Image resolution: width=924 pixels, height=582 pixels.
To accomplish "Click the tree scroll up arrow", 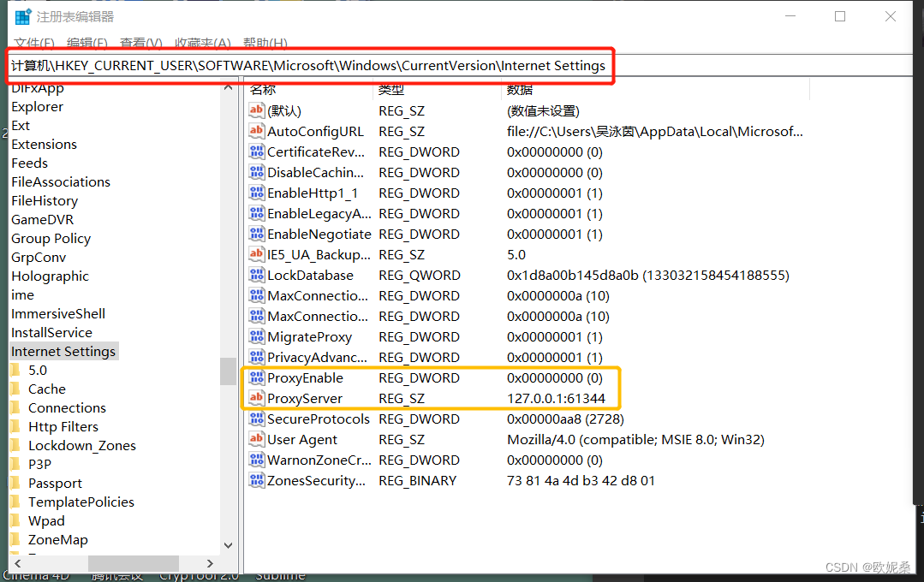I will [x=228, y=87].
